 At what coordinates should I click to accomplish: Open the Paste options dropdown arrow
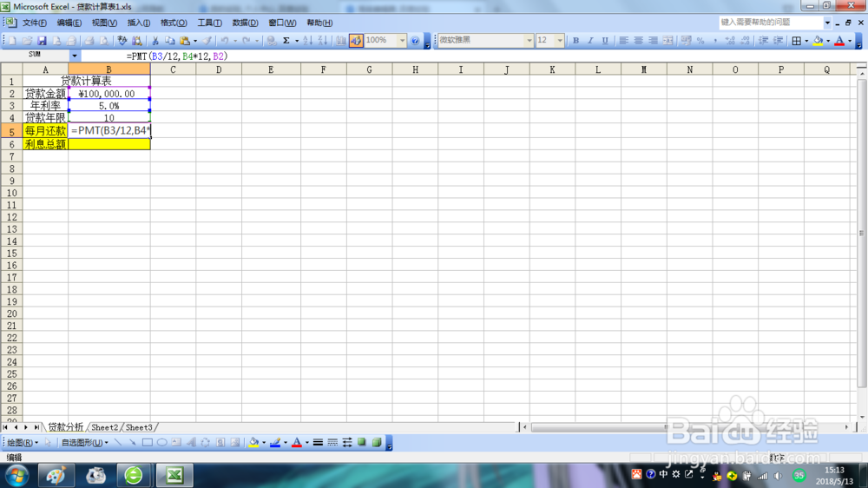(x=194, y=41)
